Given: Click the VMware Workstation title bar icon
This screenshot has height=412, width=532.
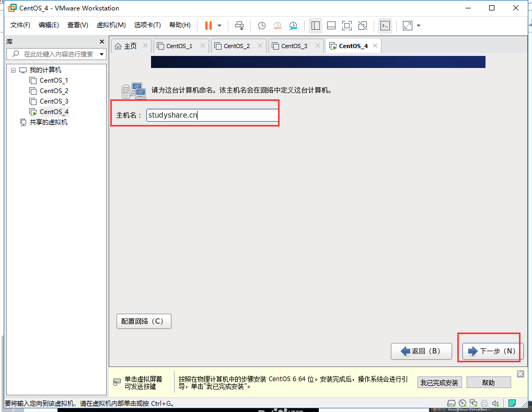Looking at the screenshot, I should click(x=13, y=8).
